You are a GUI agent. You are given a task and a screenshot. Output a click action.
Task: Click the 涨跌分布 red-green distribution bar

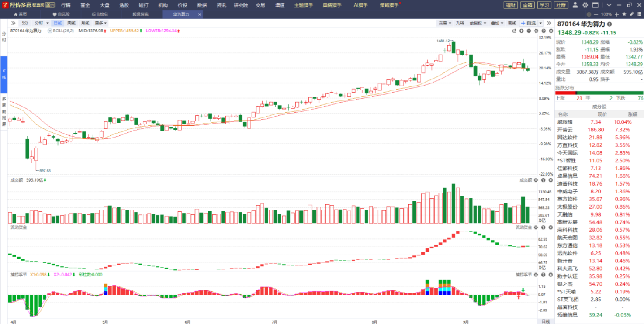pos(599,93)
